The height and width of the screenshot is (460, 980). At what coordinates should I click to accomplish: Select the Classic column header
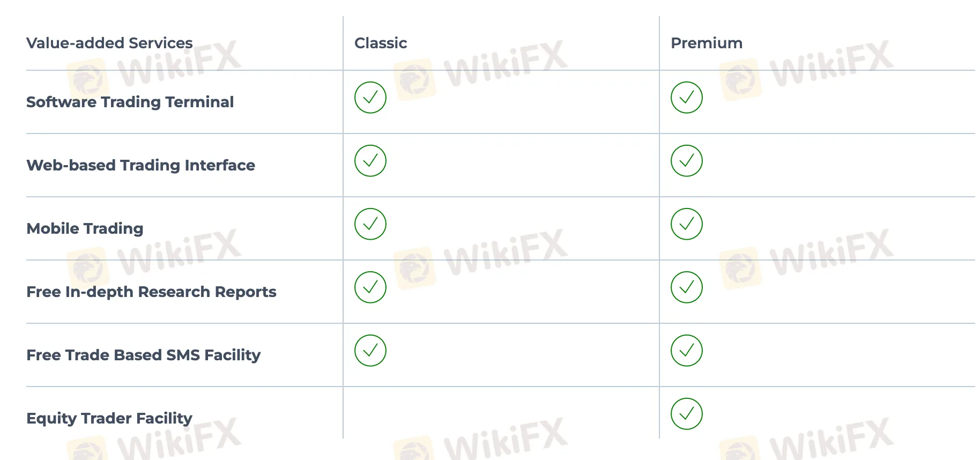(x=381, y=43)
